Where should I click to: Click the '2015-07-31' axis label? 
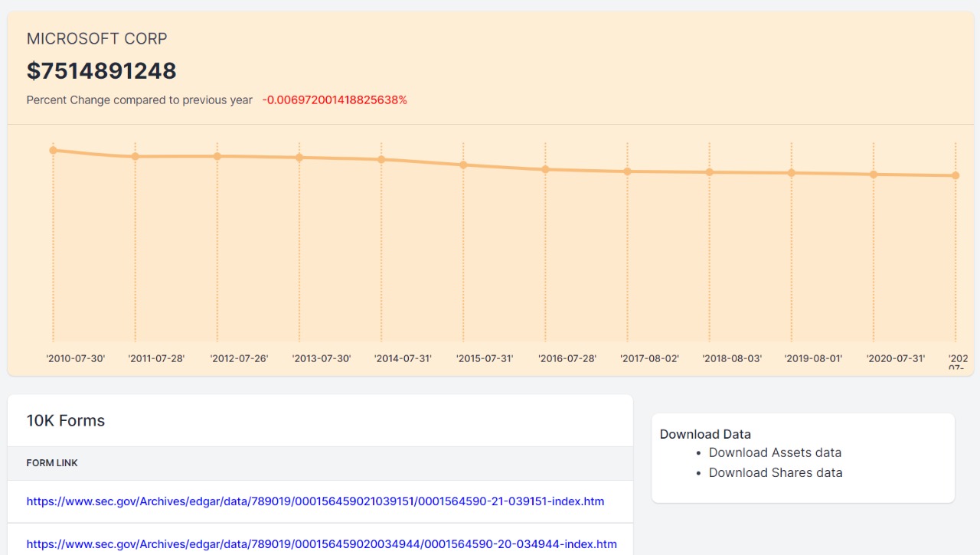pyautogui.click(x=485, y=358)
